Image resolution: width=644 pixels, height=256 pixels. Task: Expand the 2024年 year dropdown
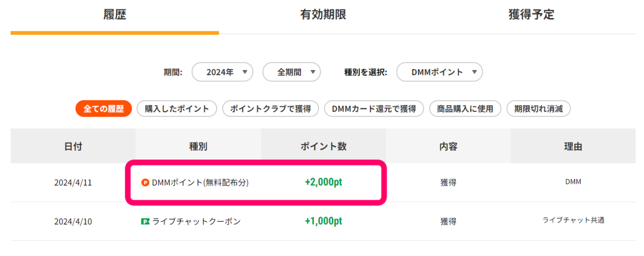(222, 72)
